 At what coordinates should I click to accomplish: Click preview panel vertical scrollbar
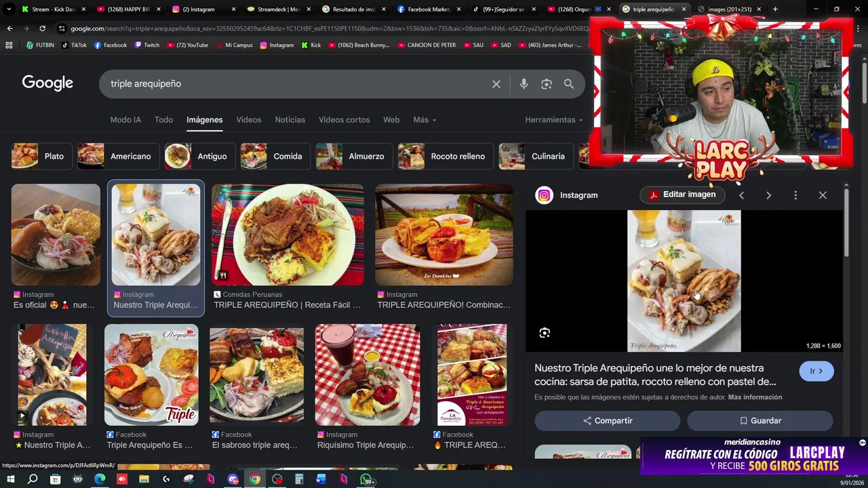(846, 224)
